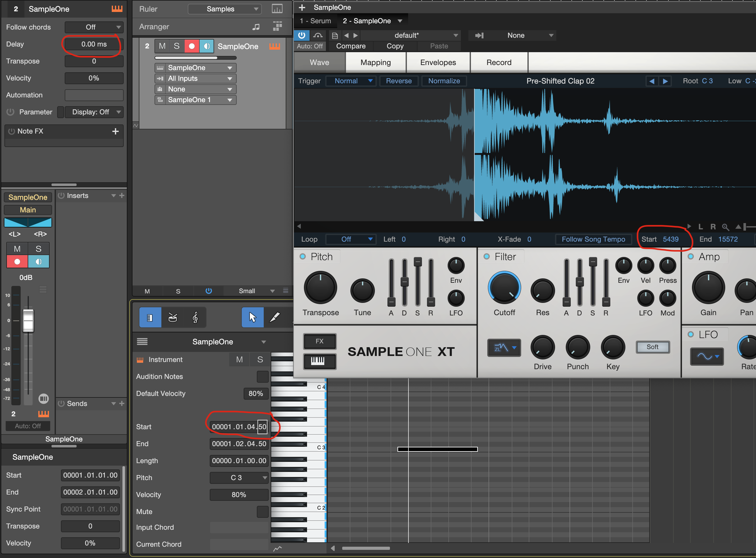
Task: Toggle record arm on SampleOne track
Action: point(192,46)
